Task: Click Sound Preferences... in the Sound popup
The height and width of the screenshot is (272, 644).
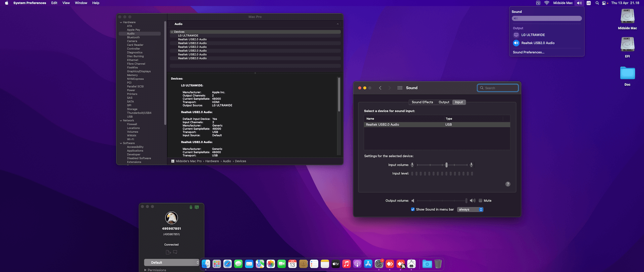Action: tap(528, 52)
